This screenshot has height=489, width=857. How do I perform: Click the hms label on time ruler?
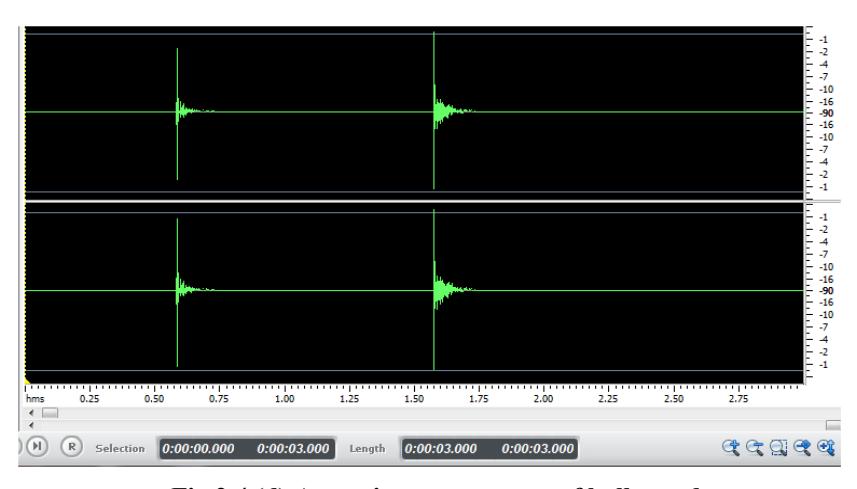click(x=35, y=398)
